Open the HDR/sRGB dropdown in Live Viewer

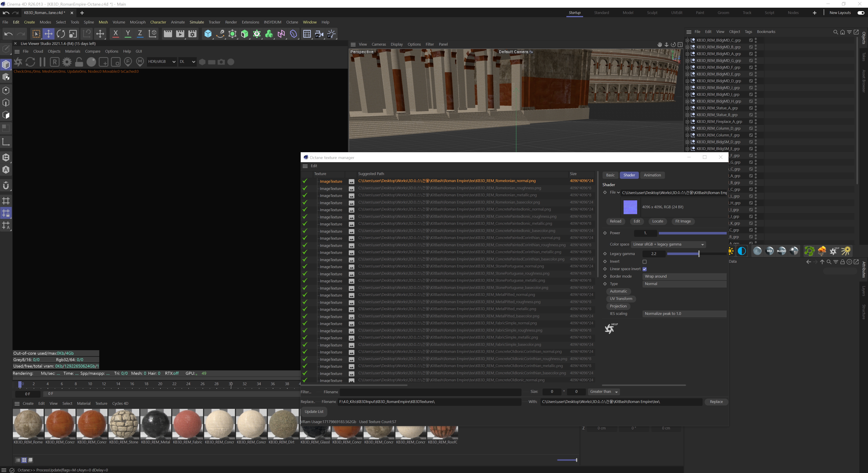coord(162,62)
